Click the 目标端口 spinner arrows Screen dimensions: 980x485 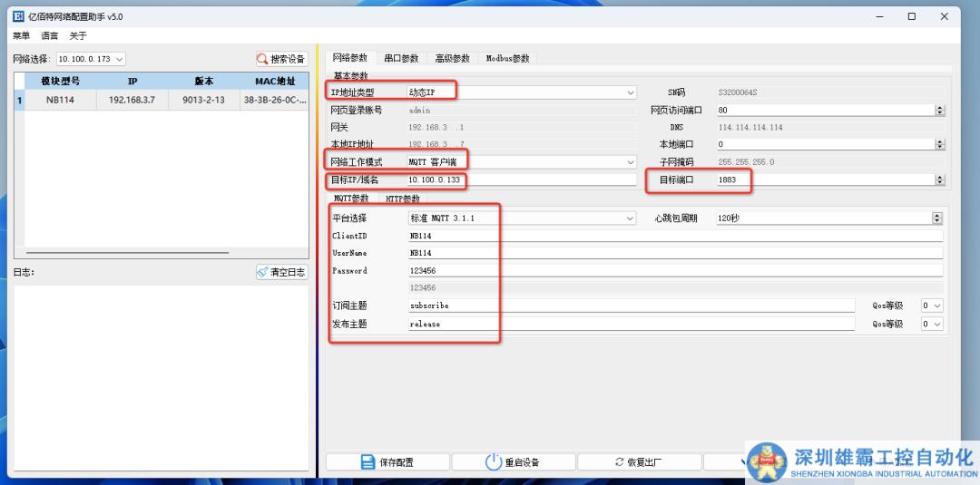pyautogui.click(x=940, y=179)
